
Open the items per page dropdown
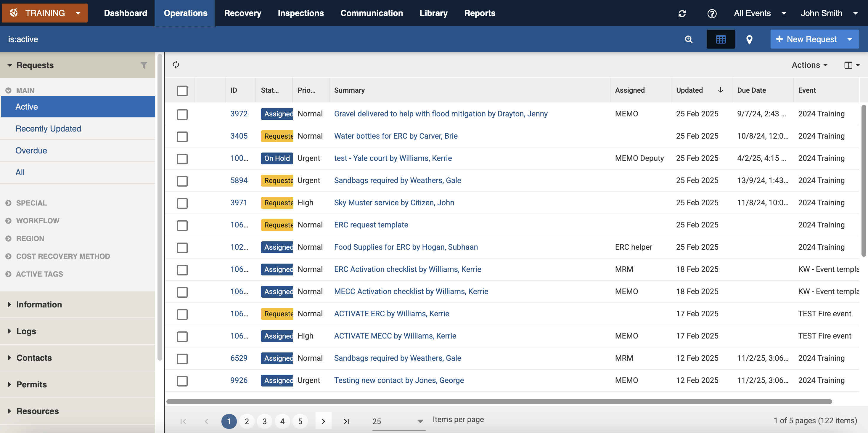click(398, 421)
